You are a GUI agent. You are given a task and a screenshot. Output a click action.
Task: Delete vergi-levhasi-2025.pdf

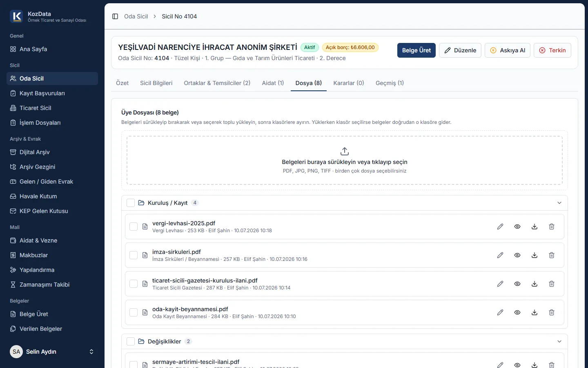(552, 227)
